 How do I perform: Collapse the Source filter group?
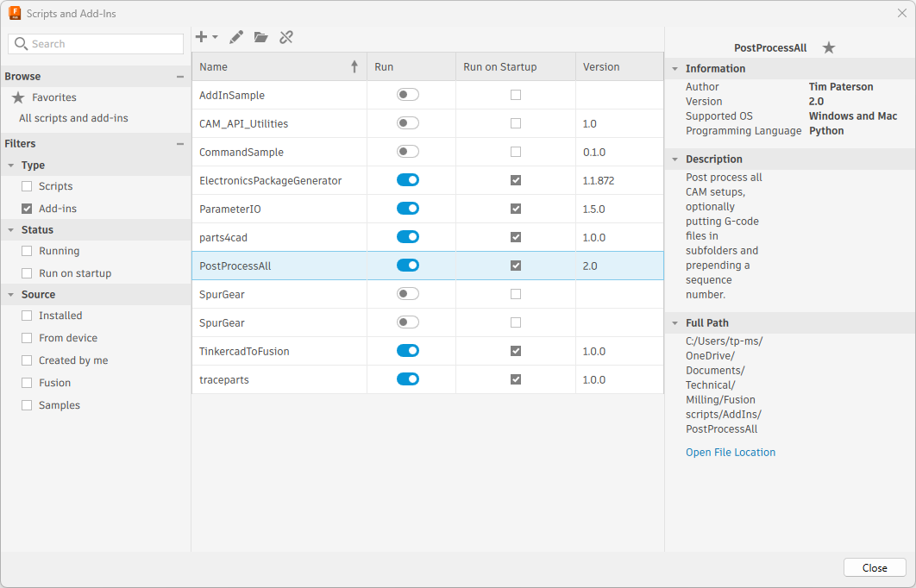pyautogui.click(x=10, y=295)
